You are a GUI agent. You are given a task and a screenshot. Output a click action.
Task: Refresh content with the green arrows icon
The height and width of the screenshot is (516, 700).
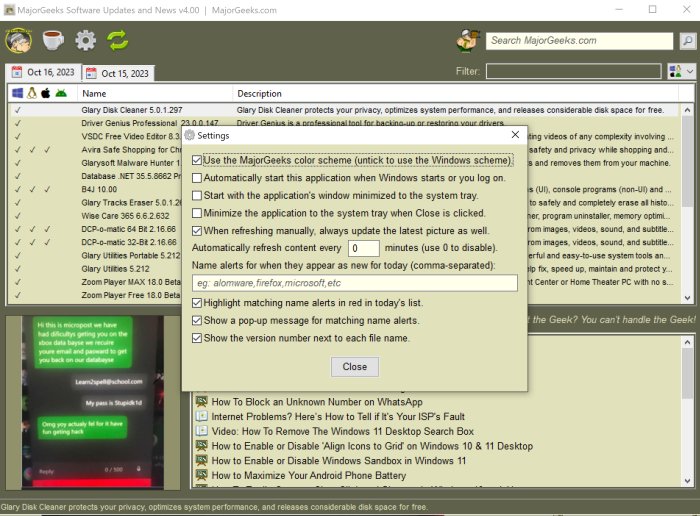tap(117, 41)
